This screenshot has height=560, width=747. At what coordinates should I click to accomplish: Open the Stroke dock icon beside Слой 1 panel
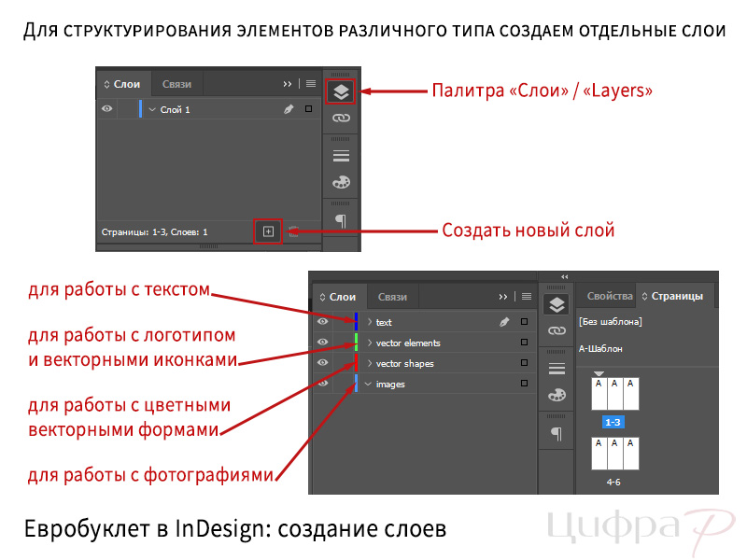pyautogui.click(x=341, y=156)
